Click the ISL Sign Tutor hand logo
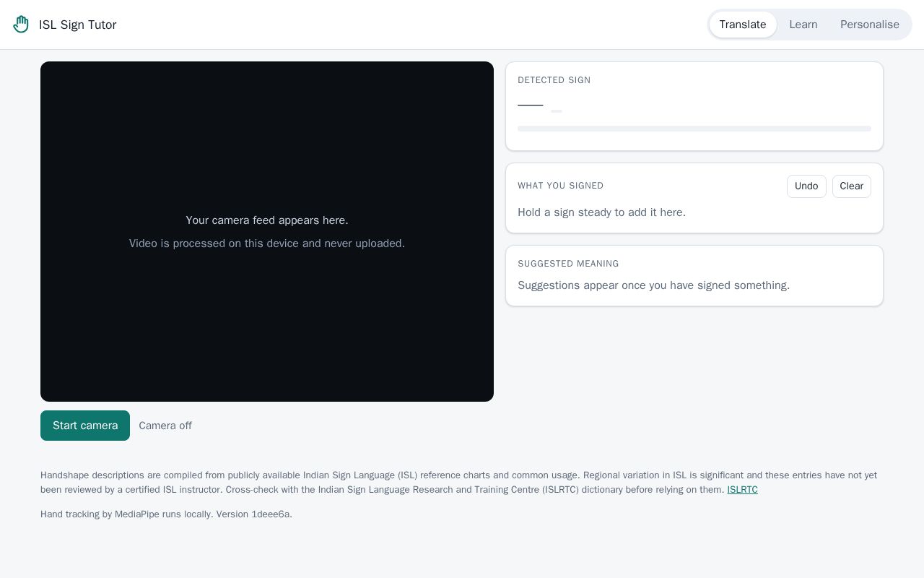This screenshot has width=924, height=578. (21, 25)
